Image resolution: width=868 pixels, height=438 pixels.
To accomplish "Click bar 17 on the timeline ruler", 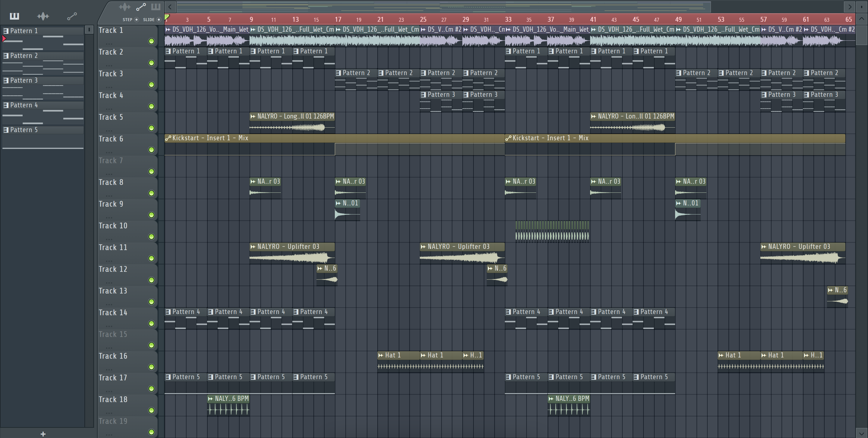I will point(338,19).
